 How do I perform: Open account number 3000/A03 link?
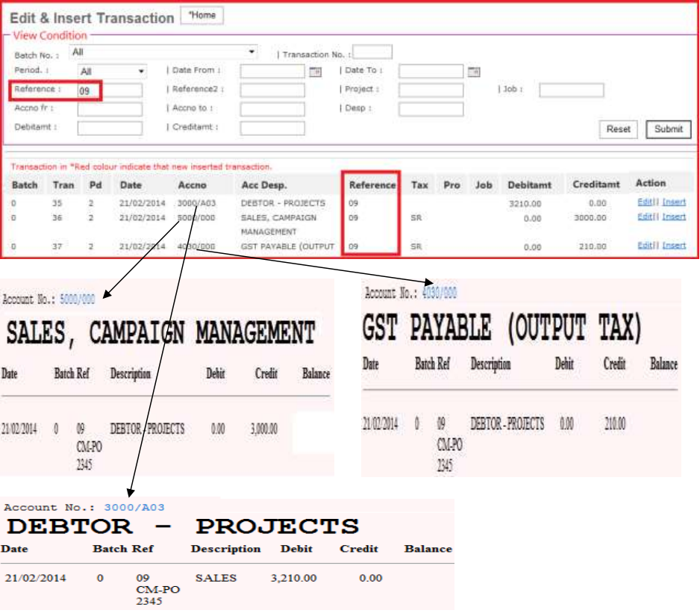(134, 508)
